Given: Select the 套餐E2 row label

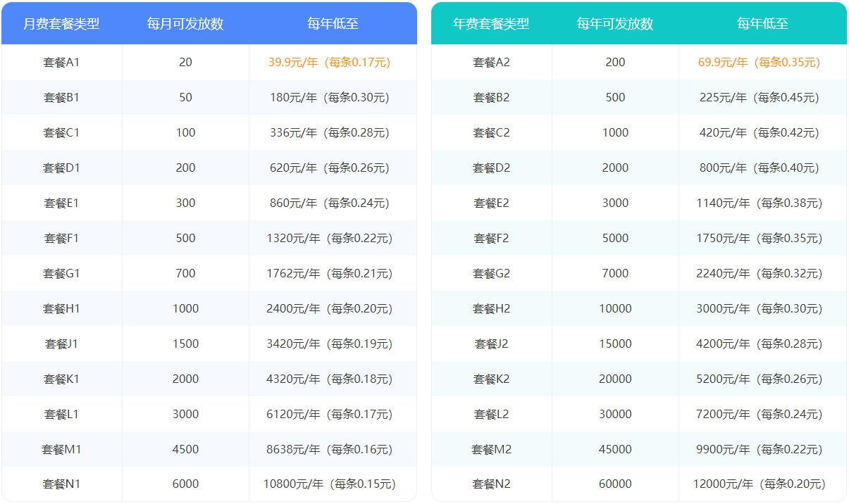Looking at the screenshot, I should pos(491,203).
